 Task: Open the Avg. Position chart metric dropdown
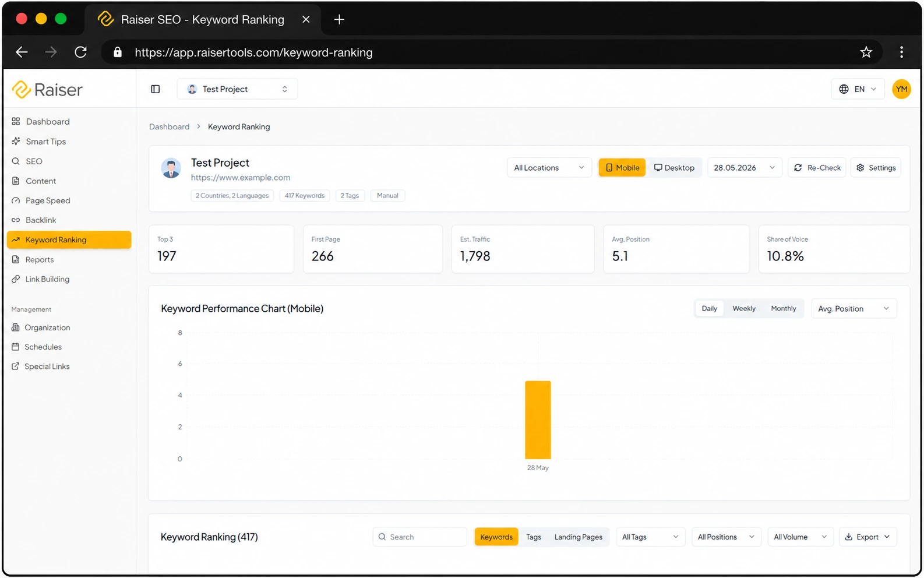(854, 309)
